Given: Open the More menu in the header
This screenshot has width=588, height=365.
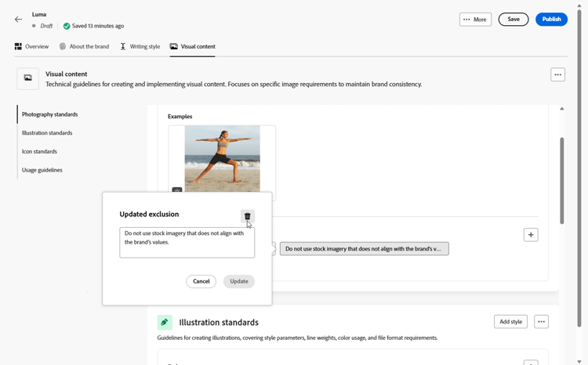Looking at the screenshot, I should pyautogui.click(x=475, y=20).
